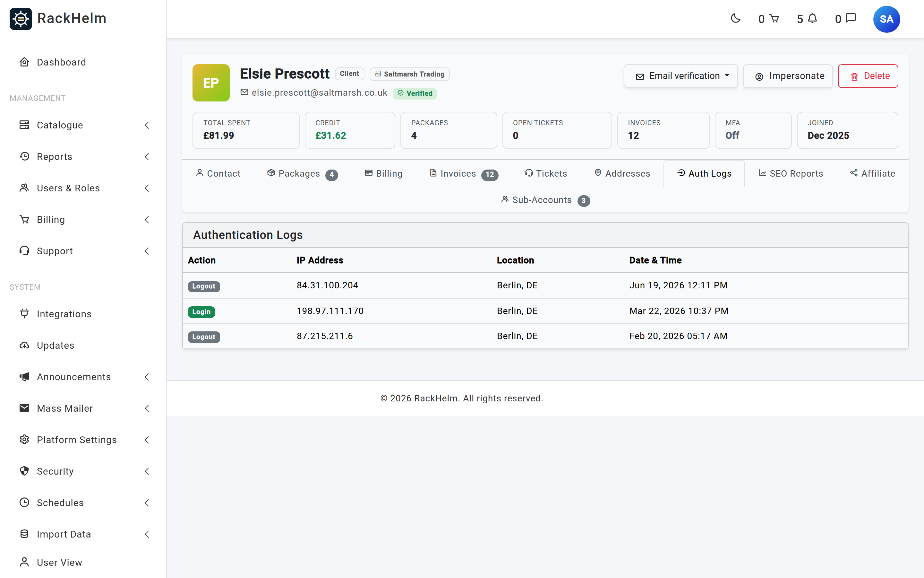Expand the sidebar Billing chevron

tap(147, 219)
